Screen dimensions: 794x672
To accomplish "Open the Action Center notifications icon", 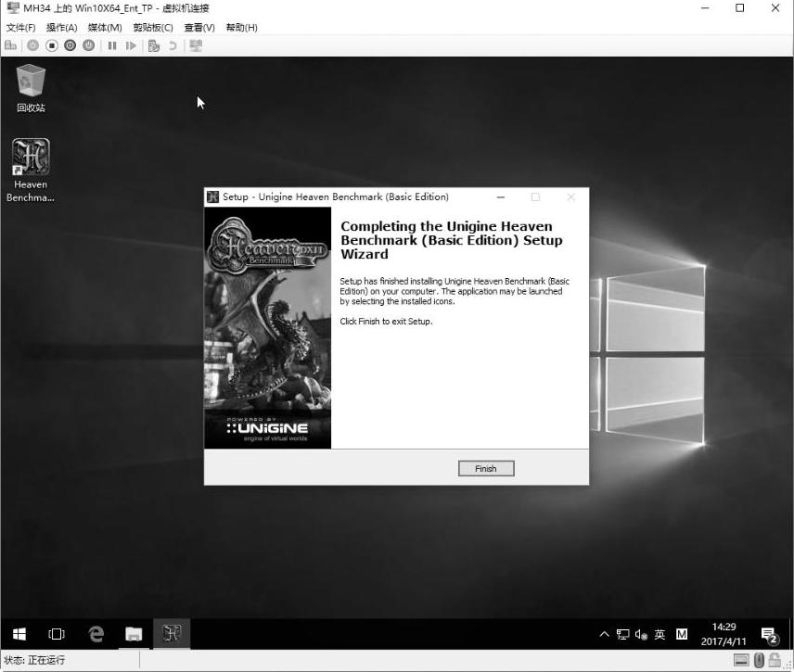I will pos(770,635).
